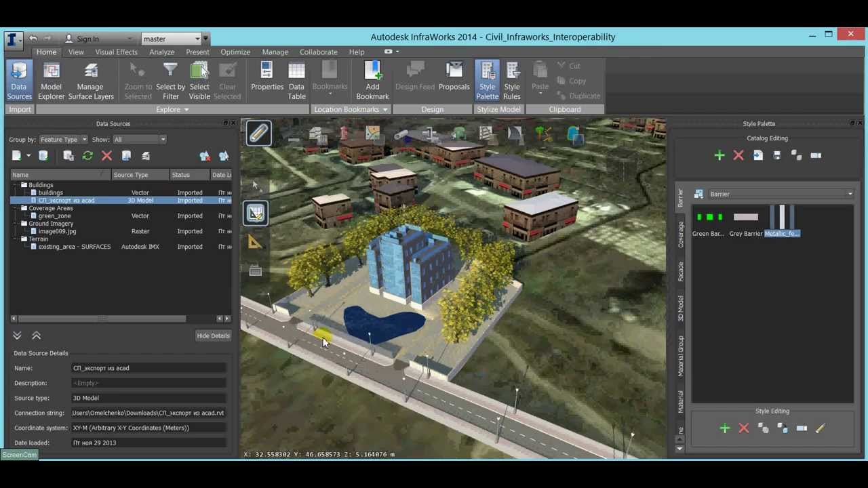Expand the Explore ribbon group arrow
868x488 pixels.
(186, 110)
